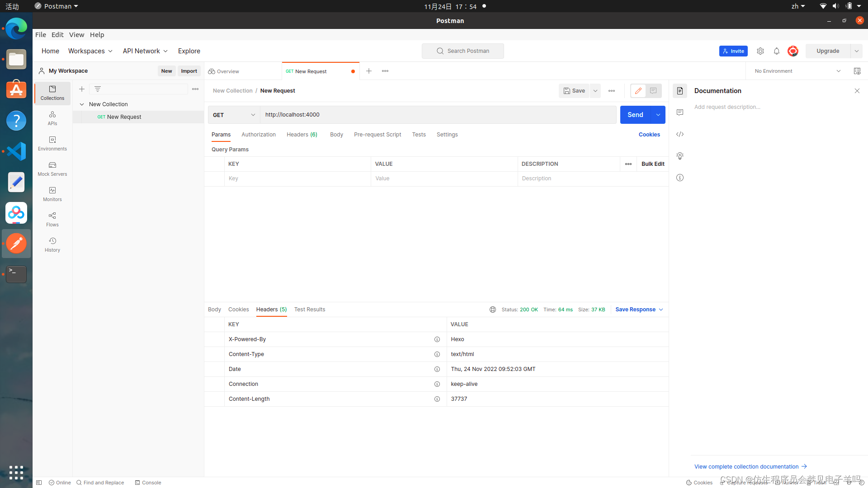868x488 pixels.
Task: Click the Documentation panel icon
Action: pyautogui.click(x=679, y=90)
